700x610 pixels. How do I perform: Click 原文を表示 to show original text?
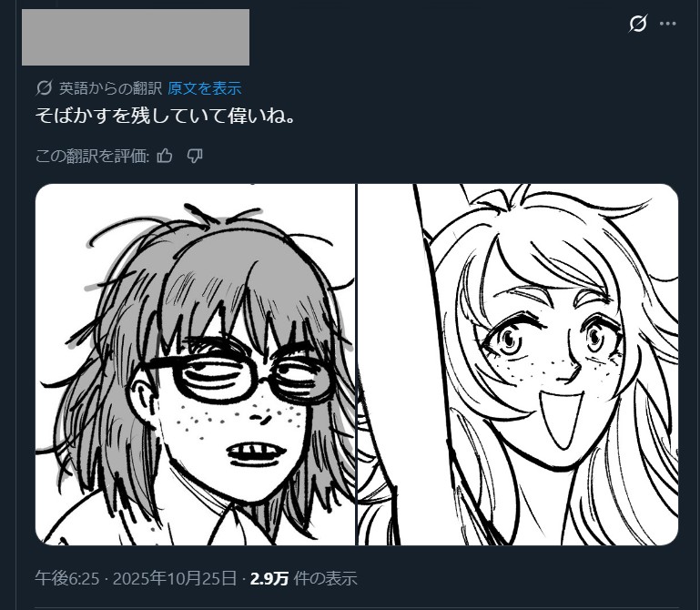click(204, 88)
